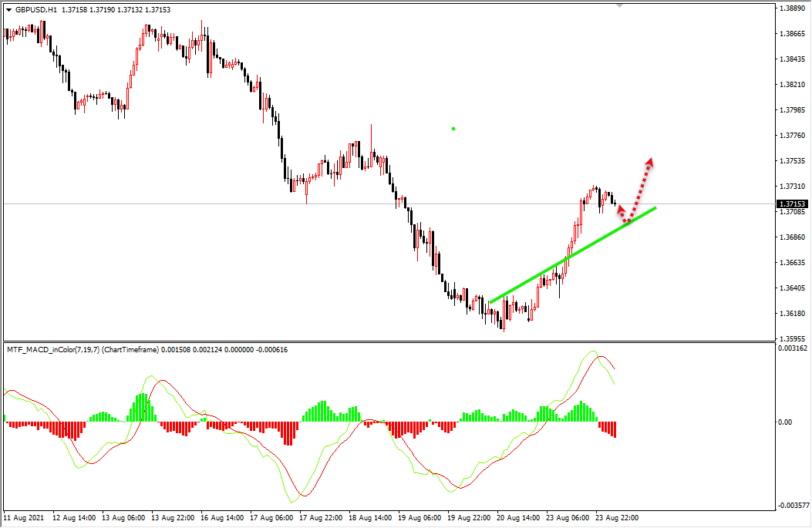This screenshot has height=528, width=812.
Task: Click the open value 1.37158 in header
Action: [74, 10]
